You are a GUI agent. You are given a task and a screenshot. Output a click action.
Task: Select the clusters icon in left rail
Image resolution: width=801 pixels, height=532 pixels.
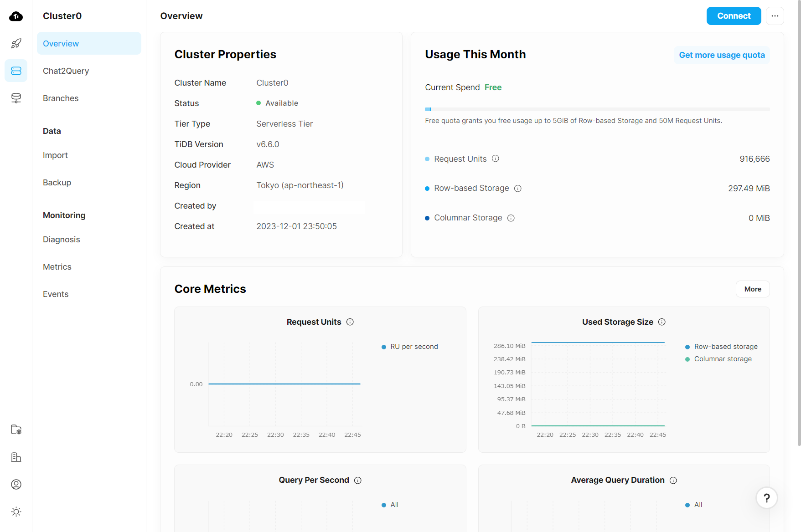[x=16, y=71]
